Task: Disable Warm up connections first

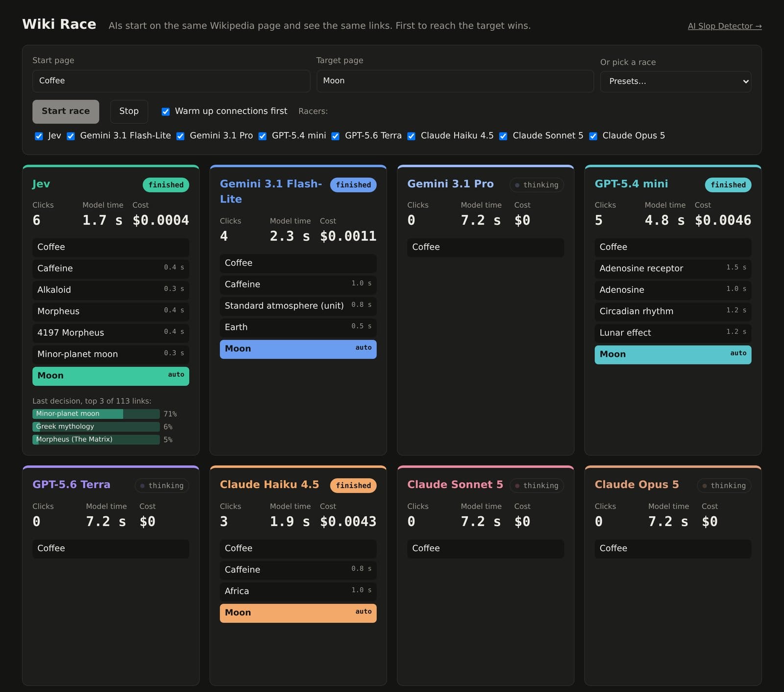Action: coord(166,112)
